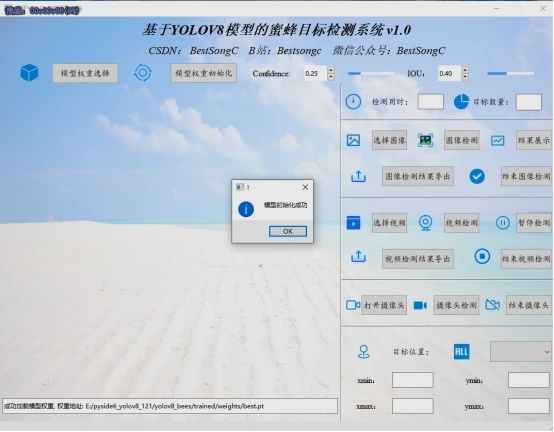Viewport: 554px width, 432px height.
Task: Click the blue ALL icon
Action: [x=461, y=352]
